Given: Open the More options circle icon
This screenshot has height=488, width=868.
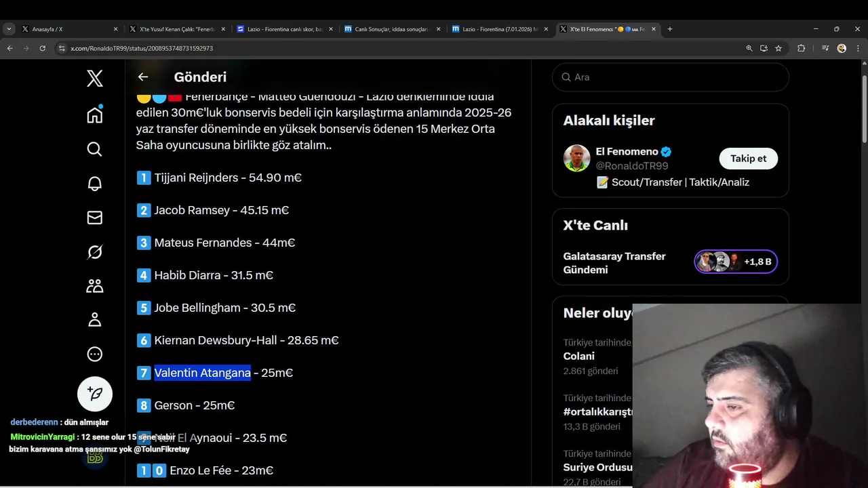Looking at the screenshot, I should tap(95, 354).
